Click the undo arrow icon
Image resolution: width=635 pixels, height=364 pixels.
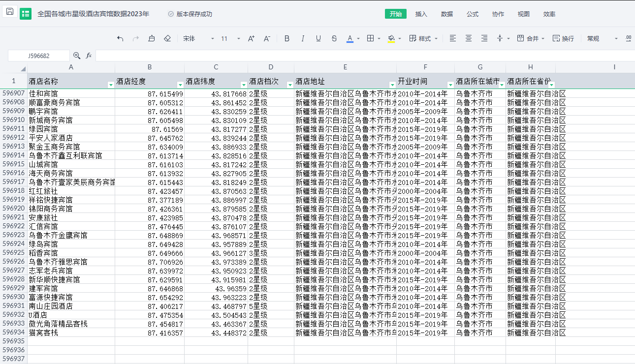point(120,38)
